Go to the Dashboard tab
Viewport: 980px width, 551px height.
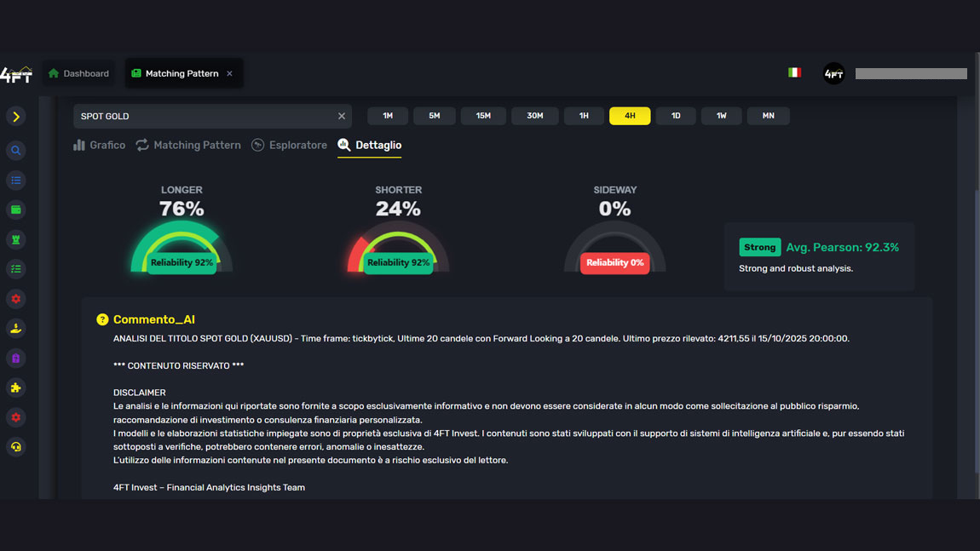click(78, 73)
